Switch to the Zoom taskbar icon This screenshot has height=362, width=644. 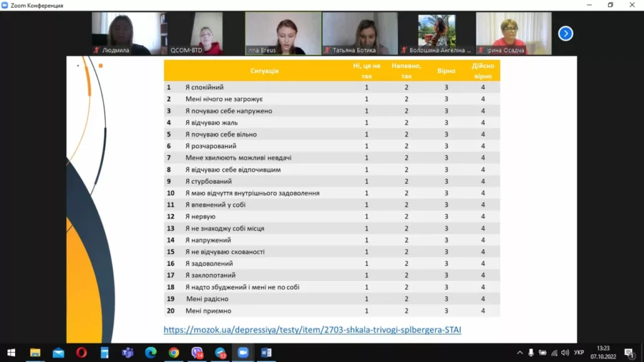pyautogui.click(x=243, y=353)
